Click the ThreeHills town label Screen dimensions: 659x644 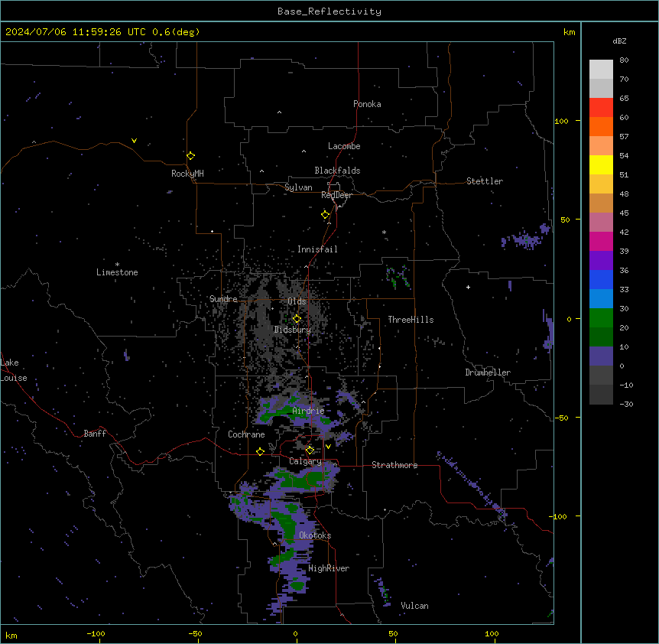(411, 320)
